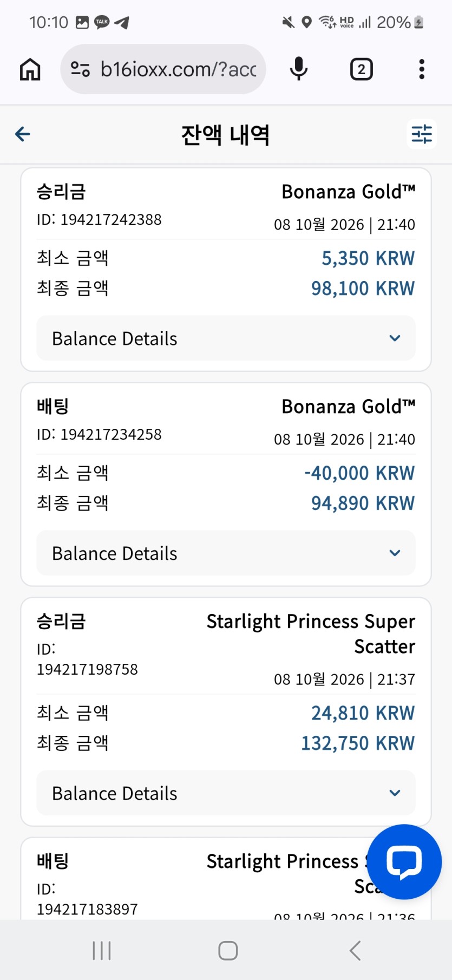Image resolution: width=452 pixels, height=980 pixels.
Task: Expand Balance Details for Starlight Princess win
Action: point(226,793)
